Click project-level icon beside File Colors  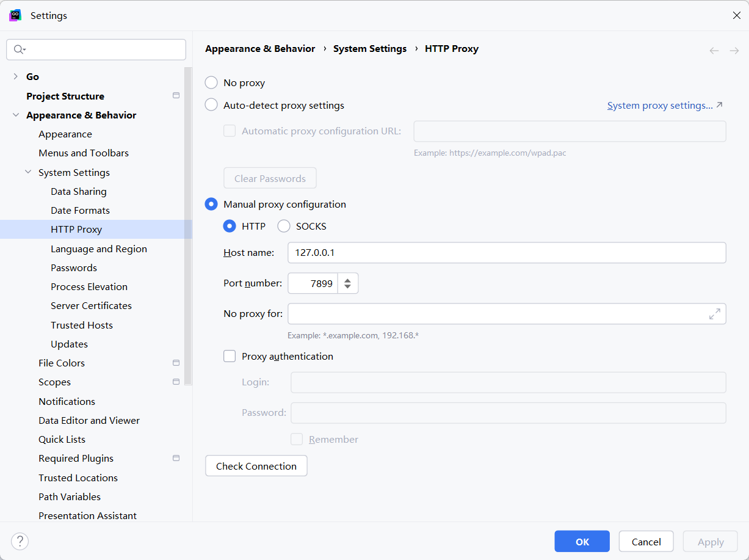tap(176, 363)
